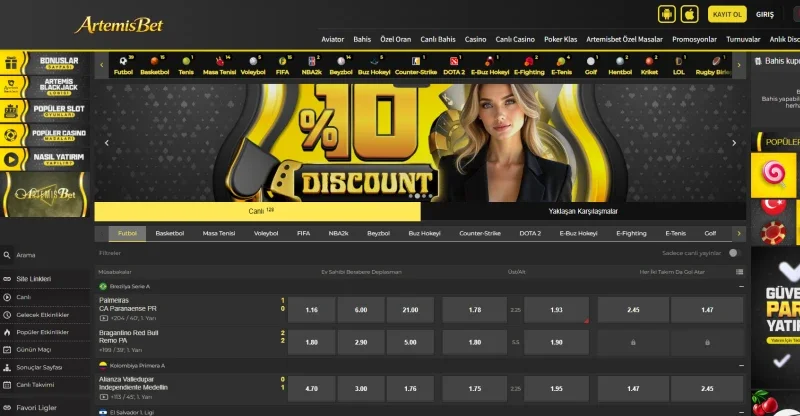Click the Arama search icon
Image resolution: width=800 pixels, height=416 pixels.
[x=7, y=255]
